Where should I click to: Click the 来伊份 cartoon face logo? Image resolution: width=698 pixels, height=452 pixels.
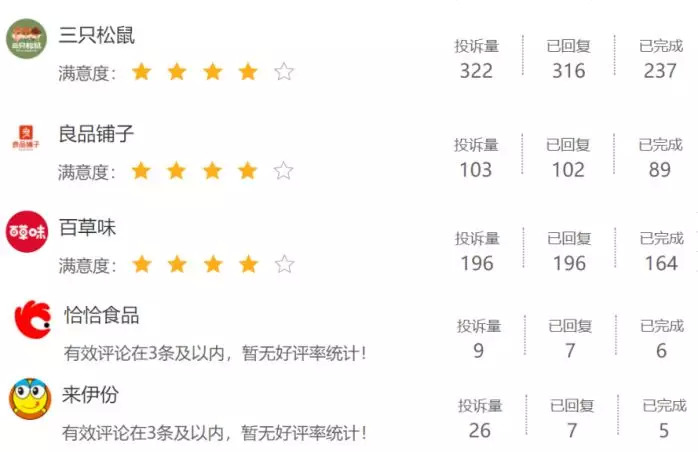click(29, 398)
